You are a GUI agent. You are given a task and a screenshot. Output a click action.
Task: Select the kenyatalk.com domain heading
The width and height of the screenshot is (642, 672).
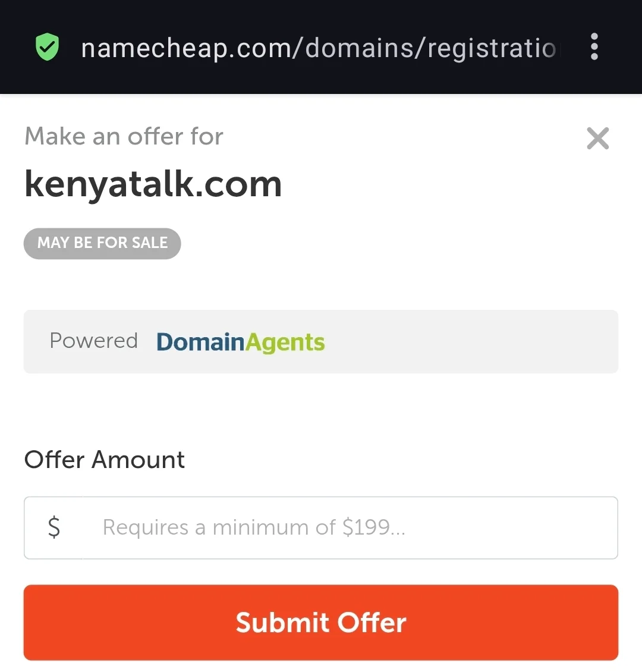[153, 184]
